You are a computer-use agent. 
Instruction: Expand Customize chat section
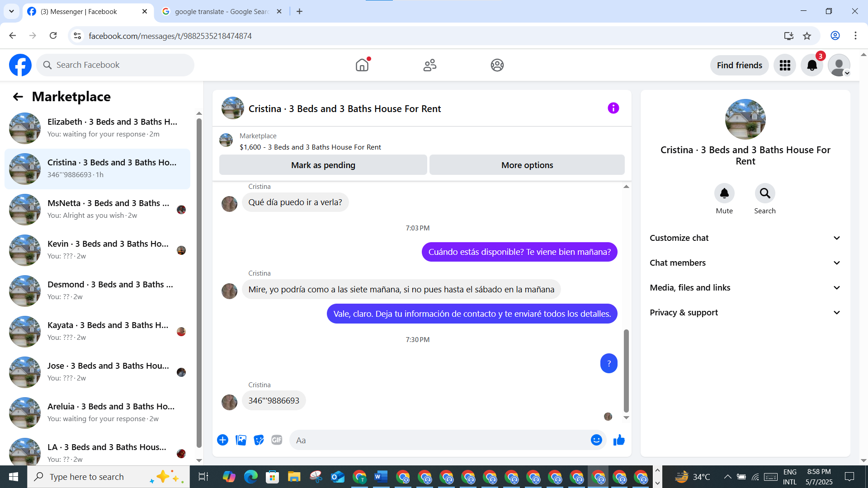[745, 238]
